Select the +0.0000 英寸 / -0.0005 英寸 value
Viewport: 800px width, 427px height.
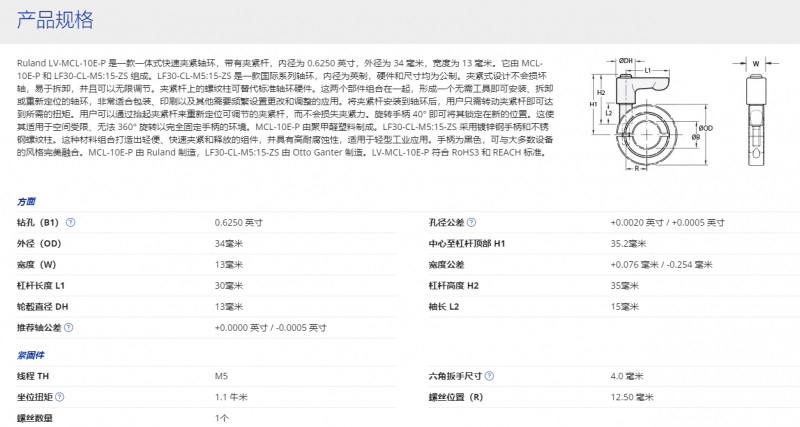point(270,328)
